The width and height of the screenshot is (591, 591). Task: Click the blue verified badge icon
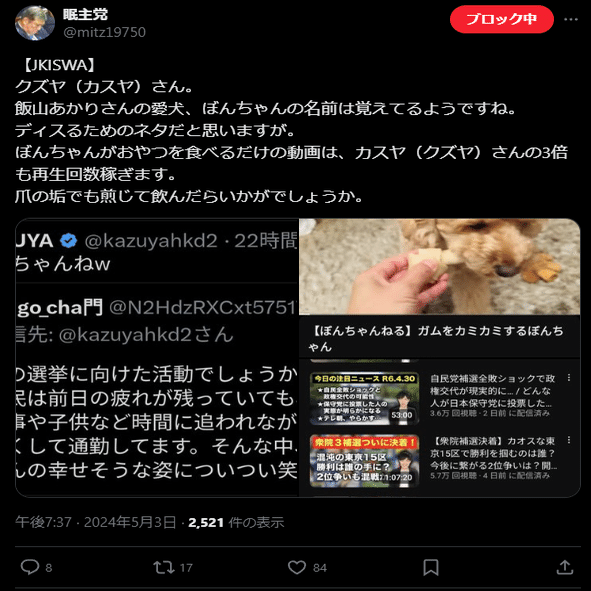tap(69, 240)
